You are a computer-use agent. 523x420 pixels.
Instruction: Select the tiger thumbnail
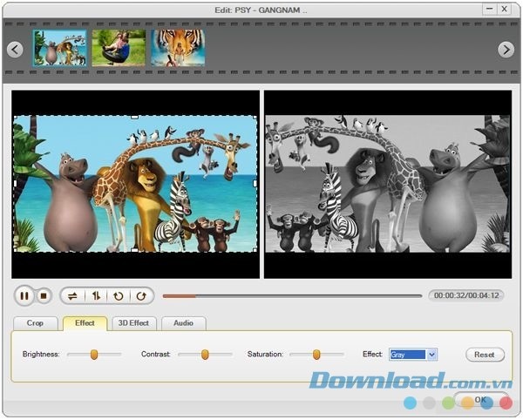point(178,48)
